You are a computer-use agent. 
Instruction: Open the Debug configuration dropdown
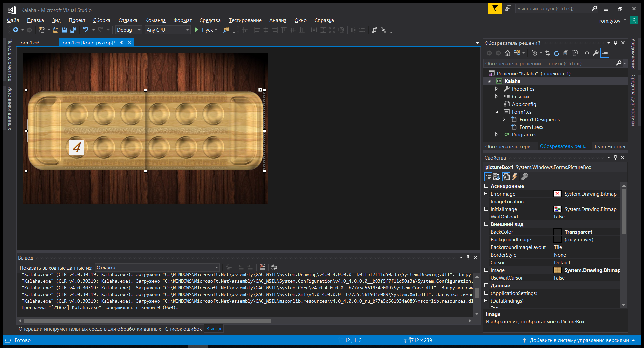click(x=128, y=30)
